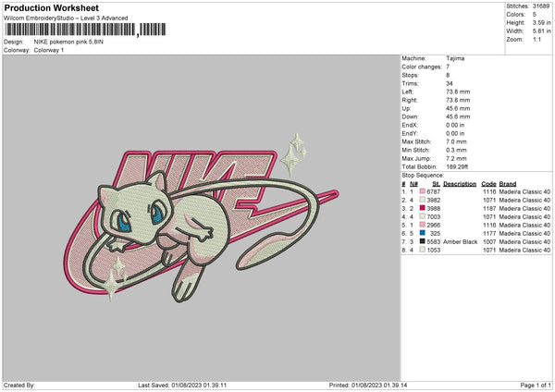Select the Max Jump value '7.2 mm'
Image resolution: width=555 pixels, height=392 pixels.
(x=456, y=158)
